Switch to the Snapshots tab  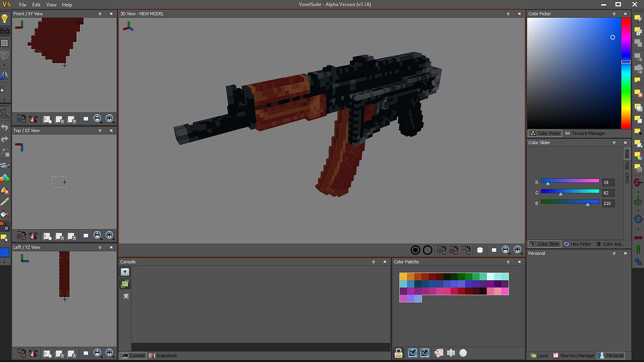point(163,356)
